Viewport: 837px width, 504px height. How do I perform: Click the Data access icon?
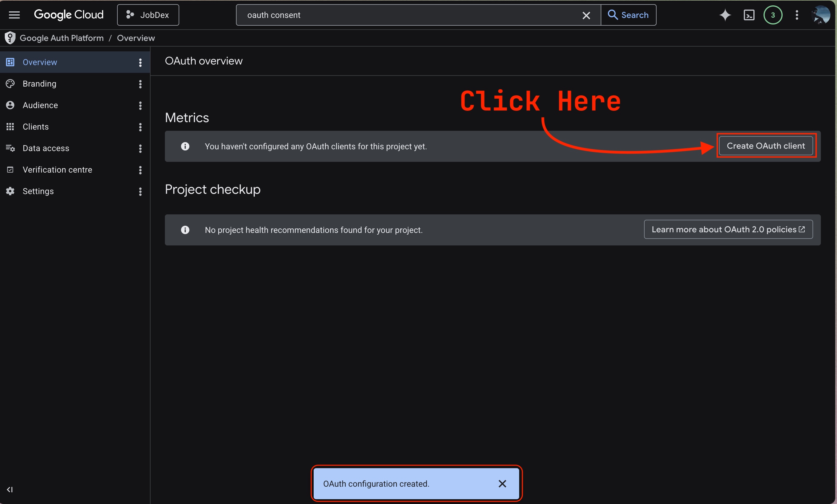[x=10, y=148]
